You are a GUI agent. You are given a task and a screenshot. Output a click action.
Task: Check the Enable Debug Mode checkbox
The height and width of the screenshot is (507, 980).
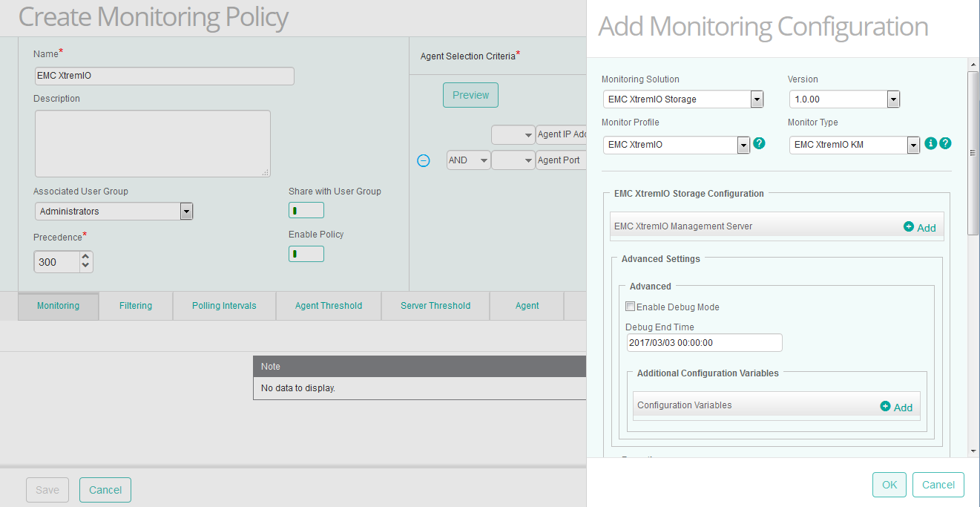point(630,306)
